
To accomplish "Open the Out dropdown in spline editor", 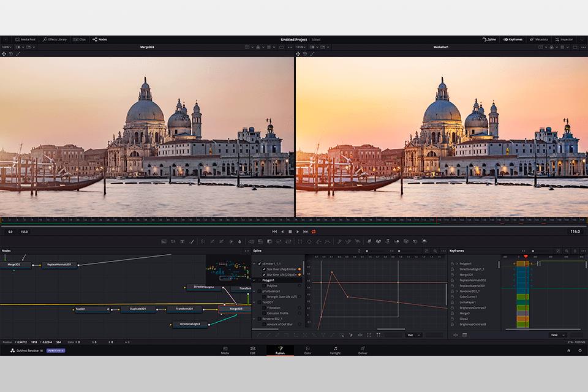I will pyautogui.click(x=413, y=335).
